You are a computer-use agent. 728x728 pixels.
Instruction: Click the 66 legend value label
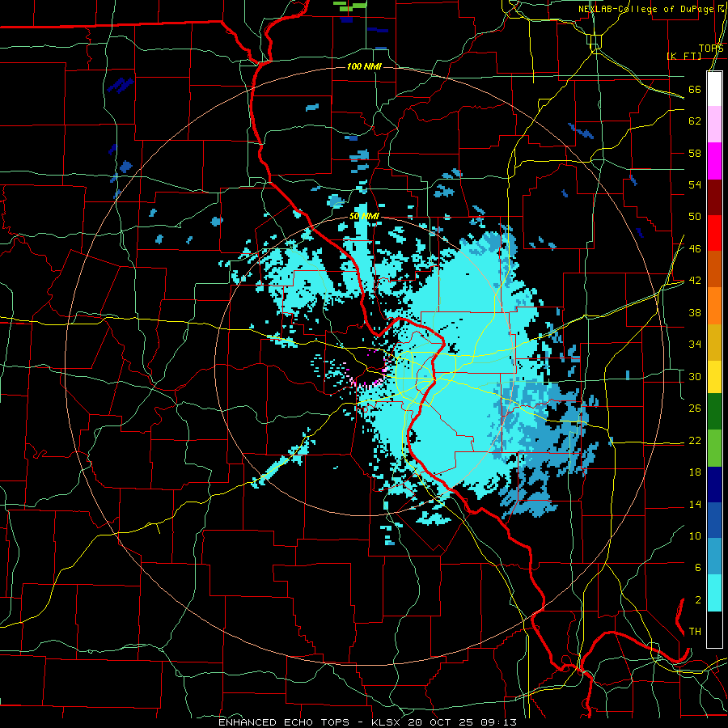coord(695,89)
